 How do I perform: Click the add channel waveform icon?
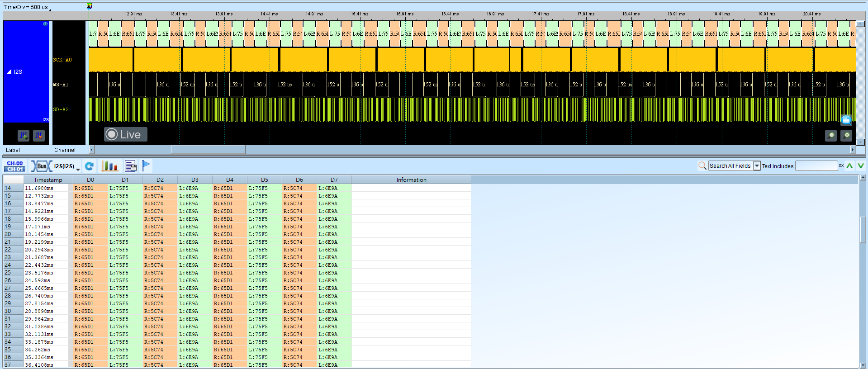24,135
